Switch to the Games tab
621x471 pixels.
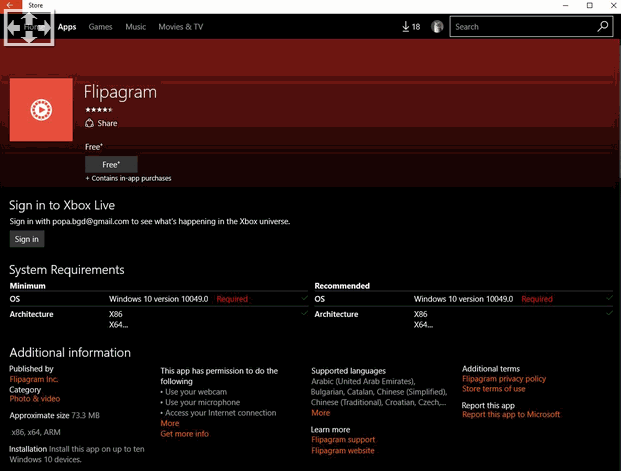pos(100,27)
